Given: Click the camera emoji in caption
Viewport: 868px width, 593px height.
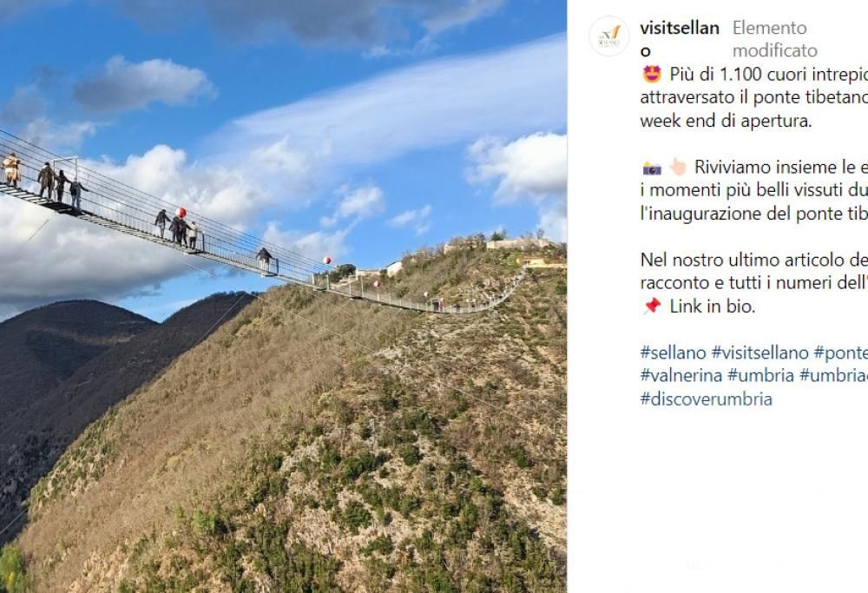Looking at the screenshot, I should coord(652,168).
